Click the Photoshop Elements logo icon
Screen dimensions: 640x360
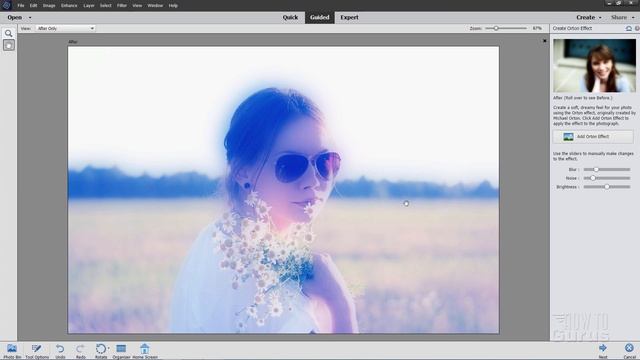tap(7, 5)
